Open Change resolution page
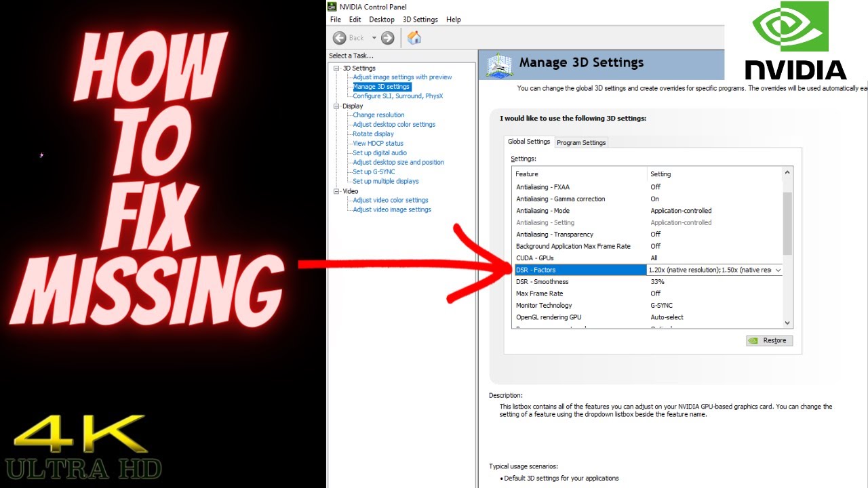This screenshot has width=868, height=488. click(378, 115)
